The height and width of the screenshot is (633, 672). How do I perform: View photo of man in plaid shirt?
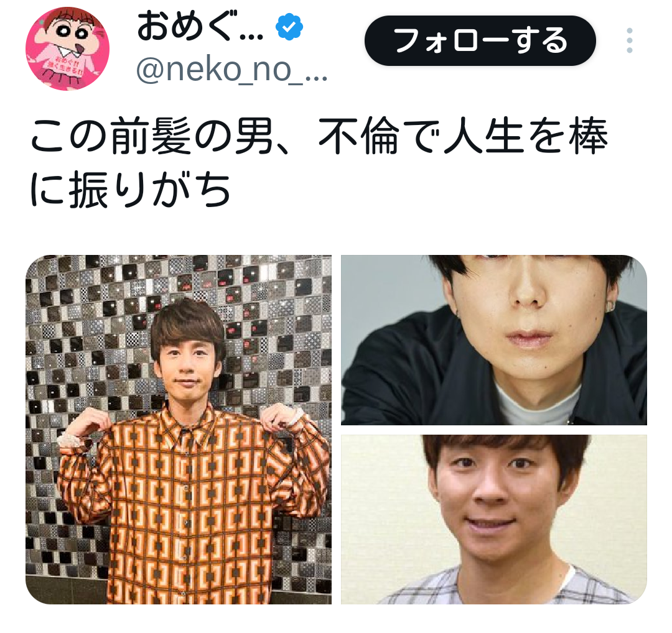pyautogui.click(x=493, y=519)
